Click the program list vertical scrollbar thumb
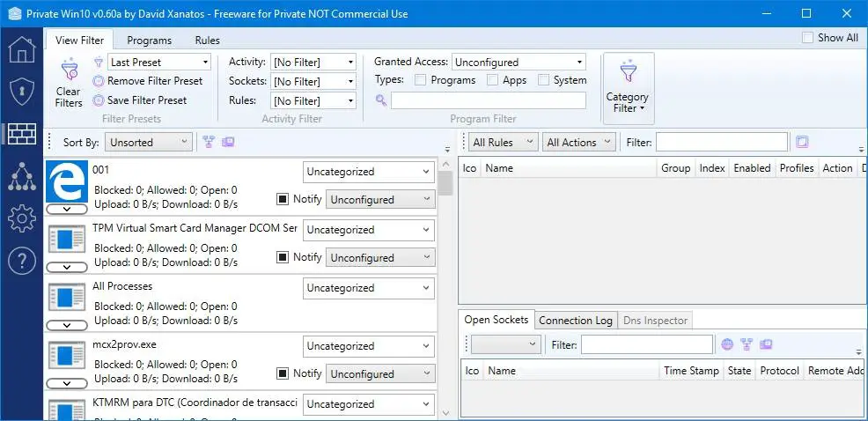868x421 pixels. [x=445, y=183]
